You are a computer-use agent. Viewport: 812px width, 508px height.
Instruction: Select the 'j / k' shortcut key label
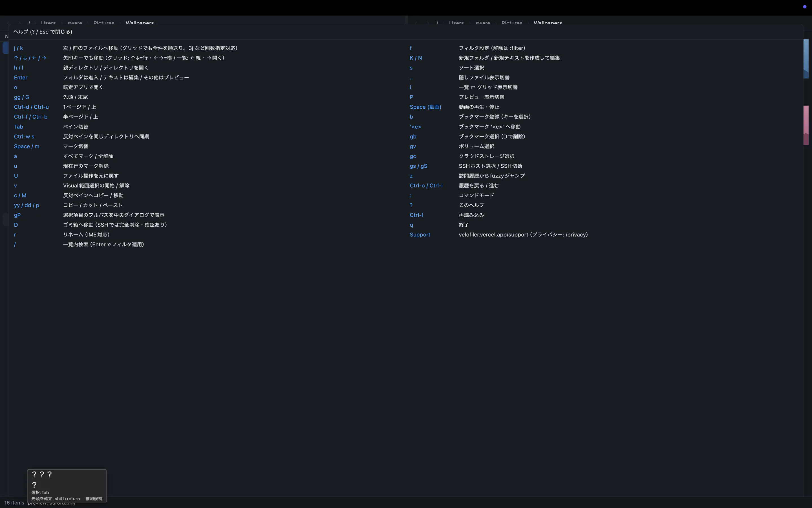pyautogui.click(x=18, y=48)
